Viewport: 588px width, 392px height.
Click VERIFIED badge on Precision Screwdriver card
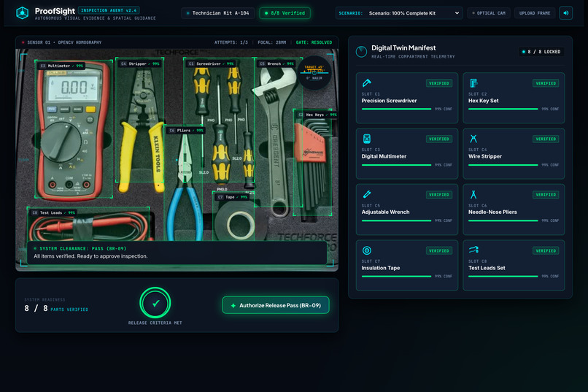[438, 83]
